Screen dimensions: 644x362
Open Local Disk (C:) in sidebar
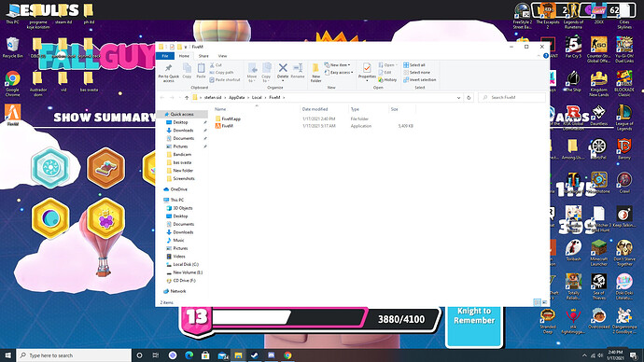[186, 264]
